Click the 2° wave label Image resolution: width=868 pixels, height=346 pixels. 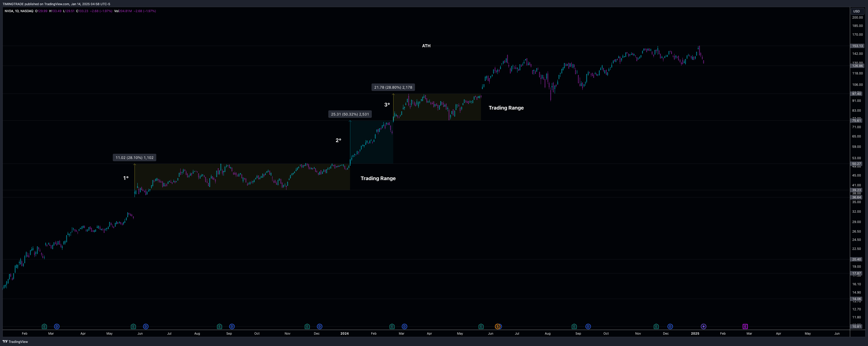click(338, 140)
